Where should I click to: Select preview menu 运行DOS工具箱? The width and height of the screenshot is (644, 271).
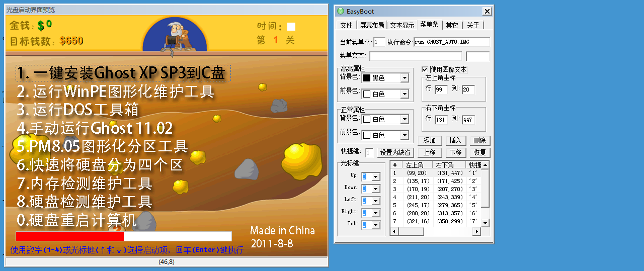pos(77,109)
